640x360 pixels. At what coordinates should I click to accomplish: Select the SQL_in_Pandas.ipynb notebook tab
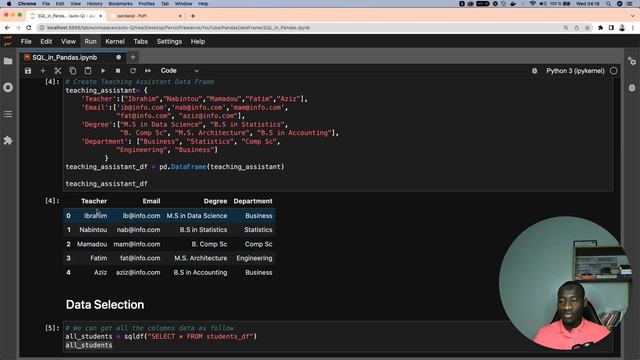[x=73, y=58]
